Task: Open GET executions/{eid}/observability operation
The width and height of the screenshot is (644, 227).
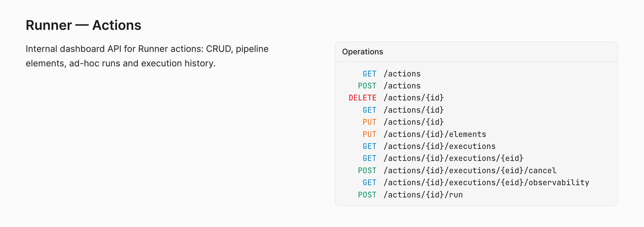Action: point(476,182)
